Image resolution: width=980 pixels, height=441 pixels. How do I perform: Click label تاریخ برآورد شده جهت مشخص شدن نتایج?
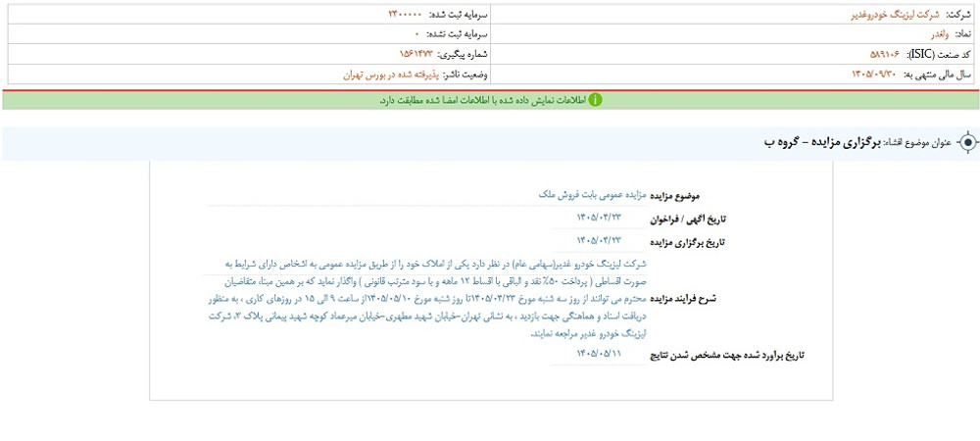727,355
